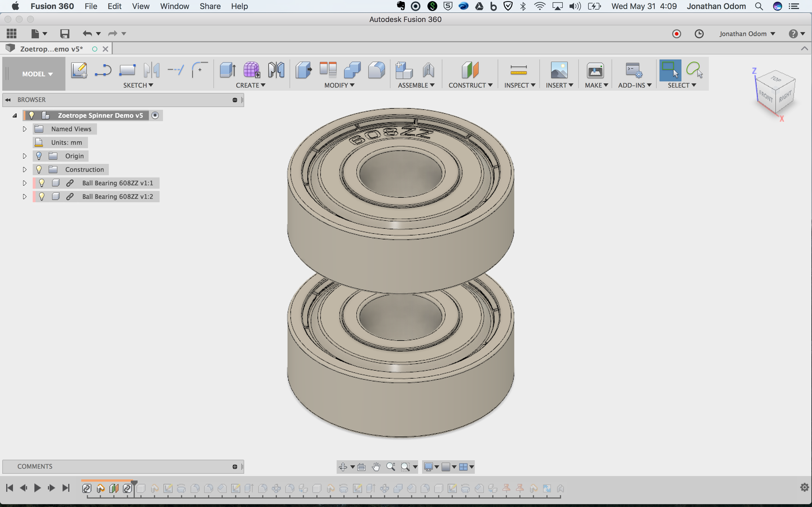Image resolution: width=812 pixels, height=507 pixels.
Task: Click the Create Sketch icon
Action: tap(79, 70)
